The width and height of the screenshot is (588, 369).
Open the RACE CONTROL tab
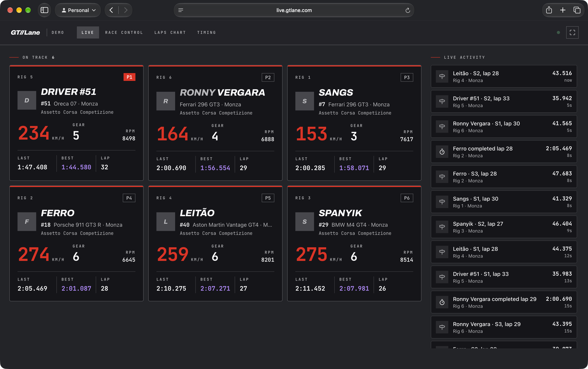[124, 32]
